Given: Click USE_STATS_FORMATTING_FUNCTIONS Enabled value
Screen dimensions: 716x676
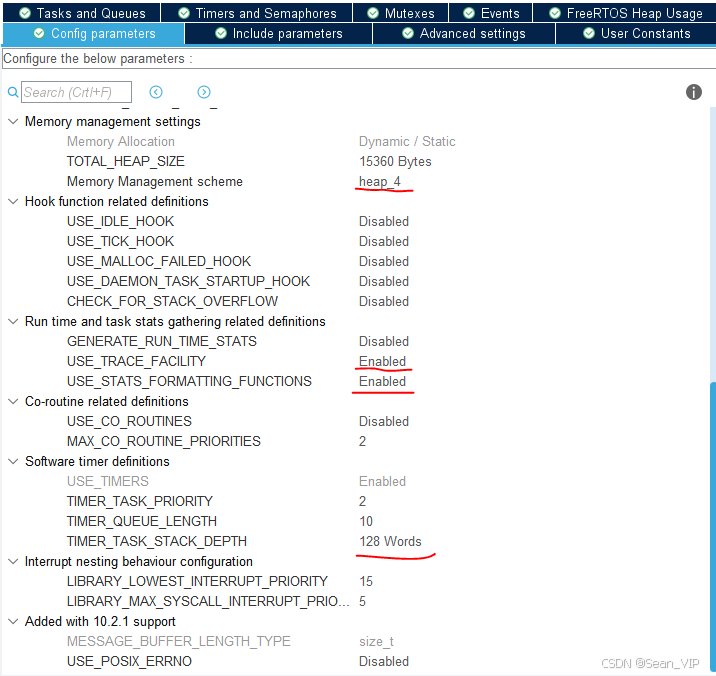Looking at the screenshot, I should 383,381.
